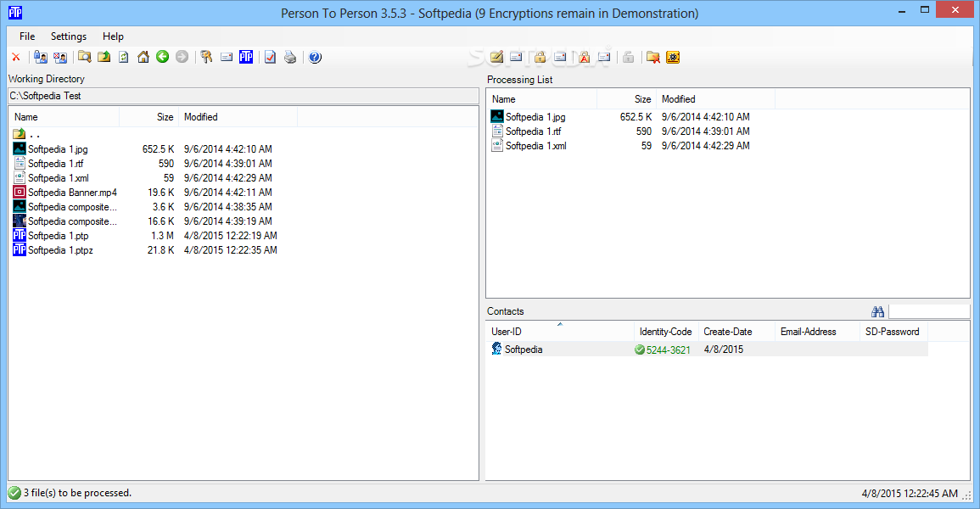Open the Help menu
The image size is (980, 509).
[x=113, y=36]
